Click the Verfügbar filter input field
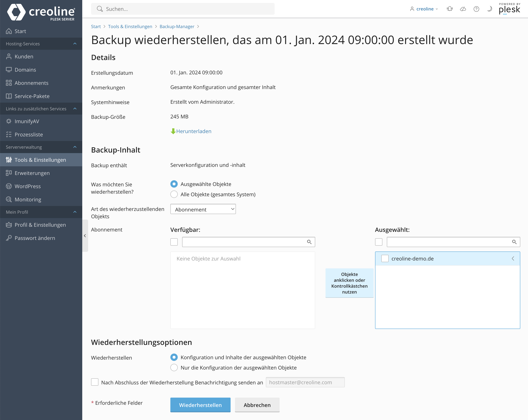 (249, 242)
